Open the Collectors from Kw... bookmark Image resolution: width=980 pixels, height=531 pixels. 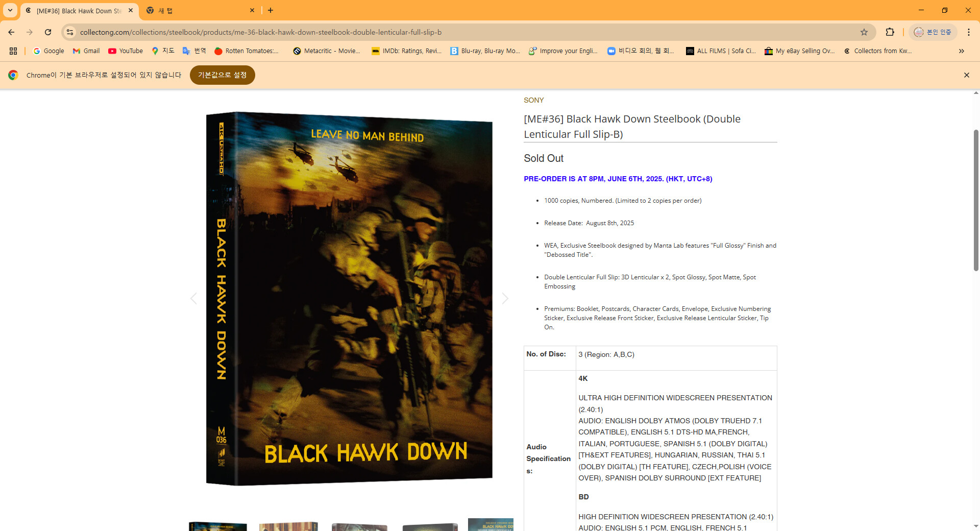[x=878, y=51]
